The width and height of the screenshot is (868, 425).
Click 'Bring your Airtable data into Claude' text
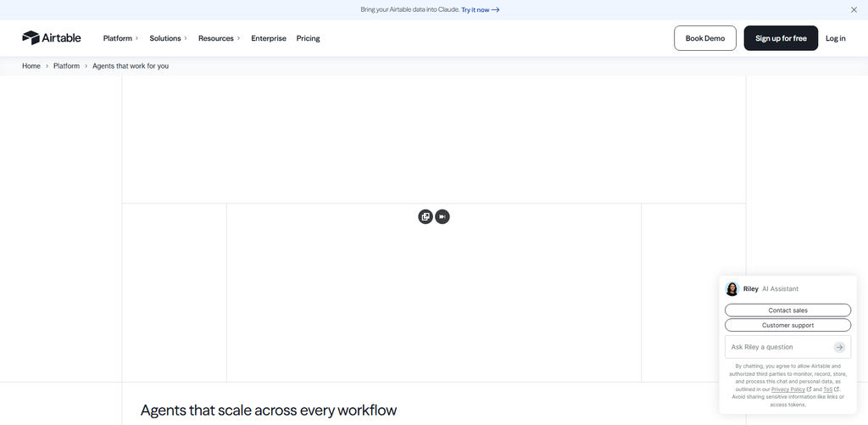409,9
